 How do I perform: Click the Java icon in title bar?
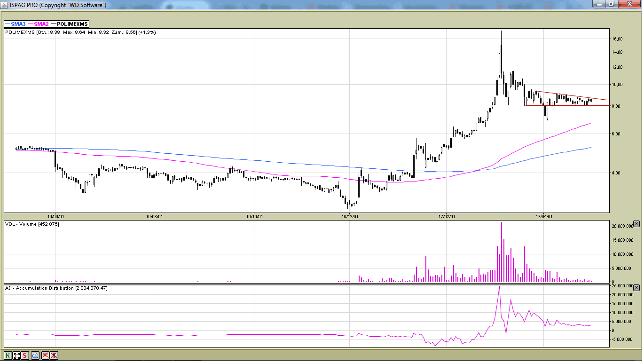pos(5,5)
